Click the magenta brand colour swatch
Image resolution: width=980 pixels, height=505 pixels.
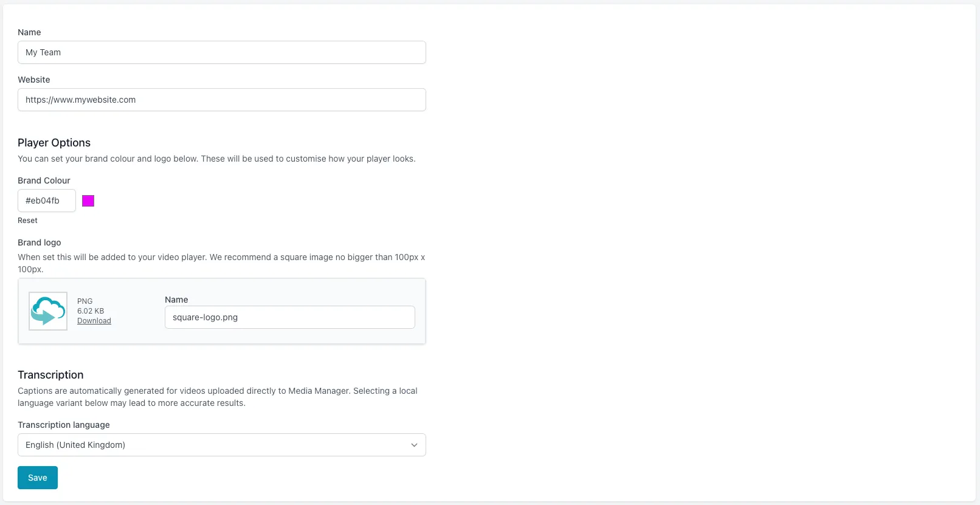click(88, 201)
